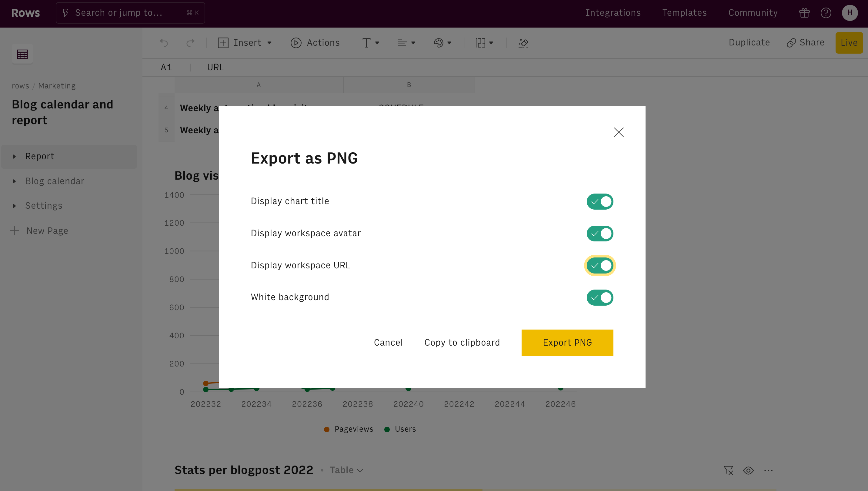This screenshot has width=868, height=491.
Task: Turn off Display workspace avatar
Action: pos(599,233)
